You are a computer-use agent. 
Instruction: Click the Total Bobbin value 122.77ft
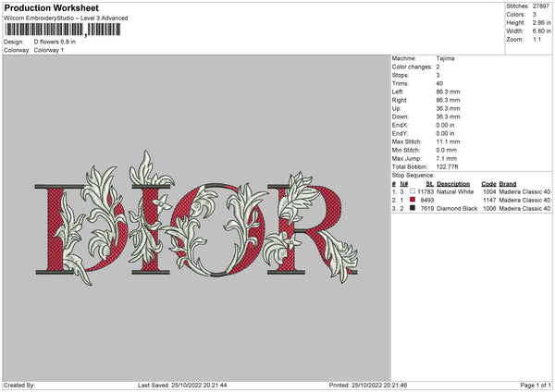click(448, 166)
